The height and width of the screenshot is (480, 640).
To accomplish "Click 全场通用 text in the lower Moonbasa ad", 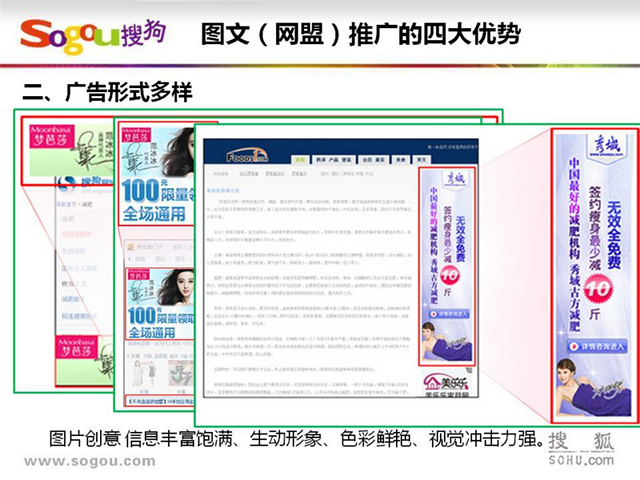I will click(x=152, y=333).
